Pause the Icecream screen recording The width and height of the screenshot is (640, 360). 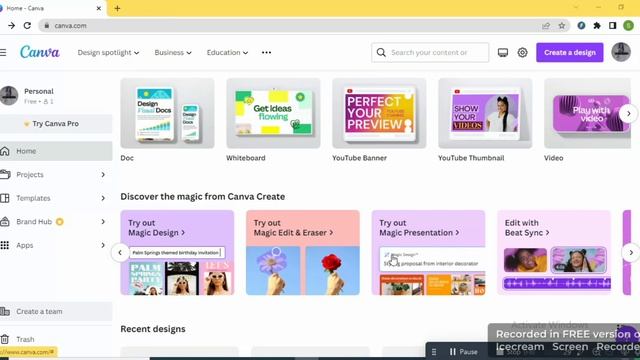pos(463,351)
